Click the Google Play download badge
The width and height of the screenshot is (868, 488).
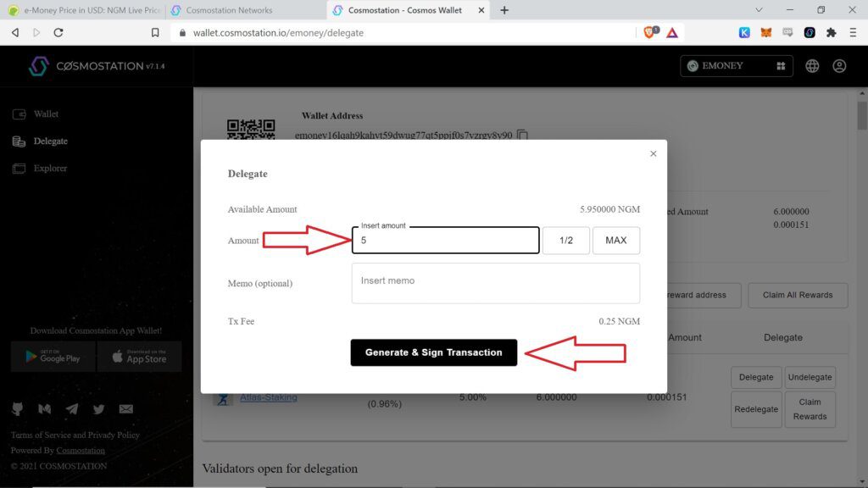(53, 357)
